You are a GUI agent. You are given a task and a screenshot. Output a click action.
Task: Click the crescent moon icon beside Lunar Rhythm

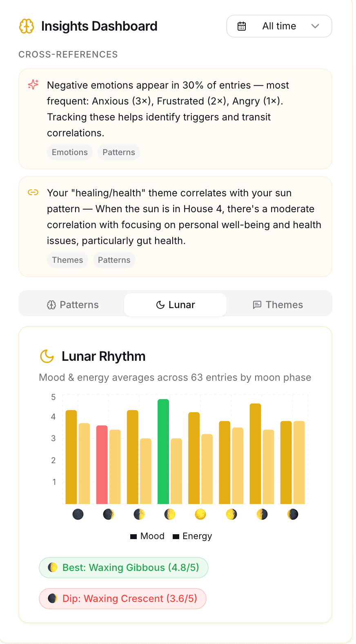tap(47, 356)
